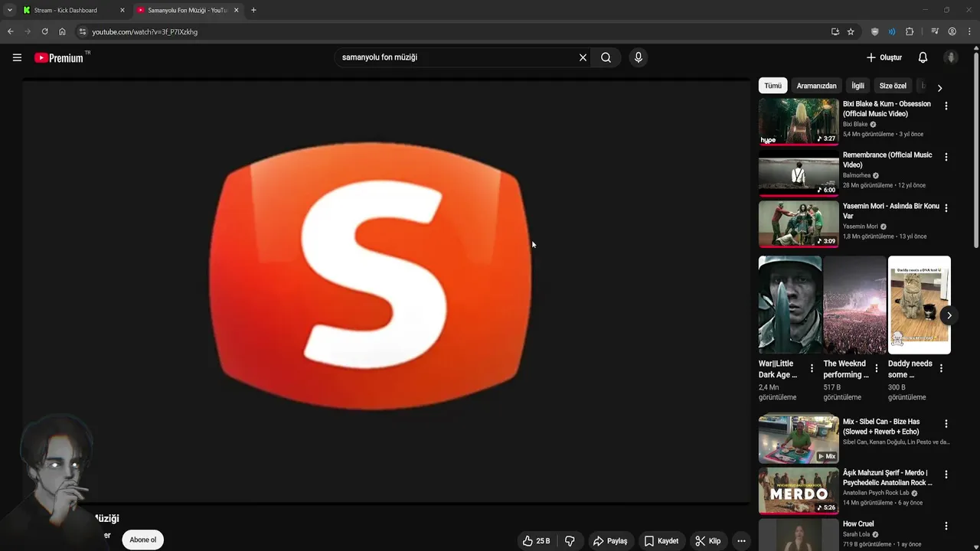This screenshot has height=551, width=980.
Task: Select the Aramanızdan filter chip
Action: point(816,86)
